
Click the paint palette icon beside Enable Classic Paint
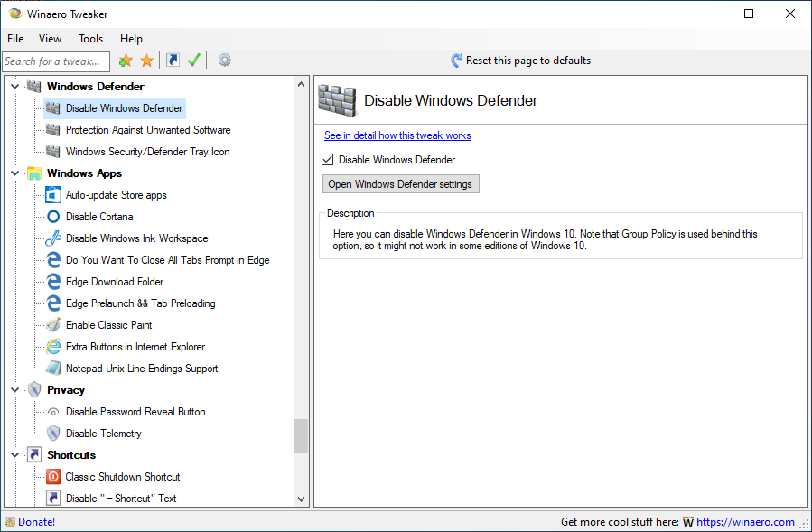click(x=53, y=325)
